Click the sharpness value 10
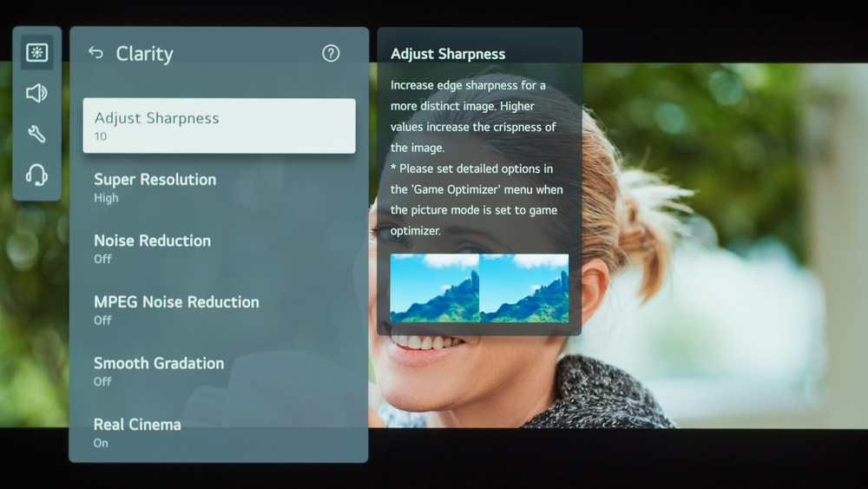The width and height of the screenshot is (868, 489). [x=101, y=136]
